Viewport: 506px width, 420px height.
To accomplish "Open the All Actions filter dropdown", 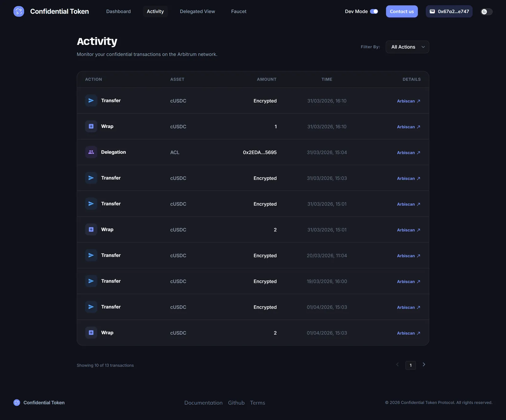I will 407,47.
